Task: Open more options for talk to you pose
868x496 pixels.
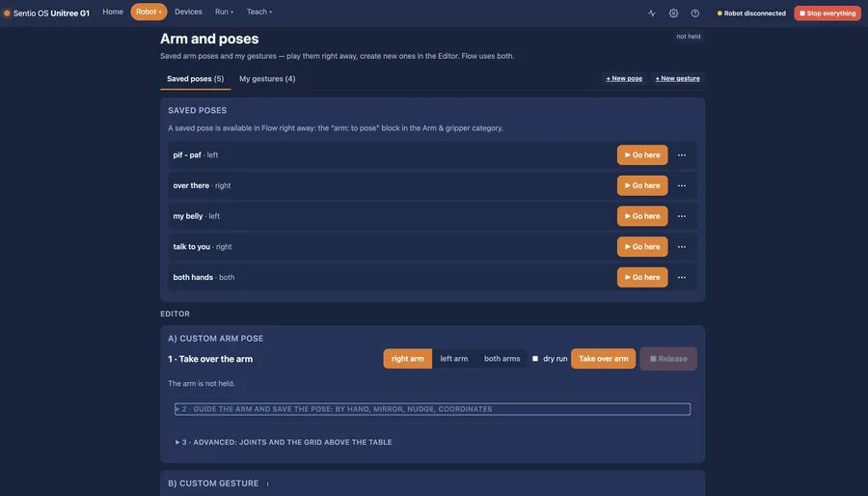Action: coord(682,247)
